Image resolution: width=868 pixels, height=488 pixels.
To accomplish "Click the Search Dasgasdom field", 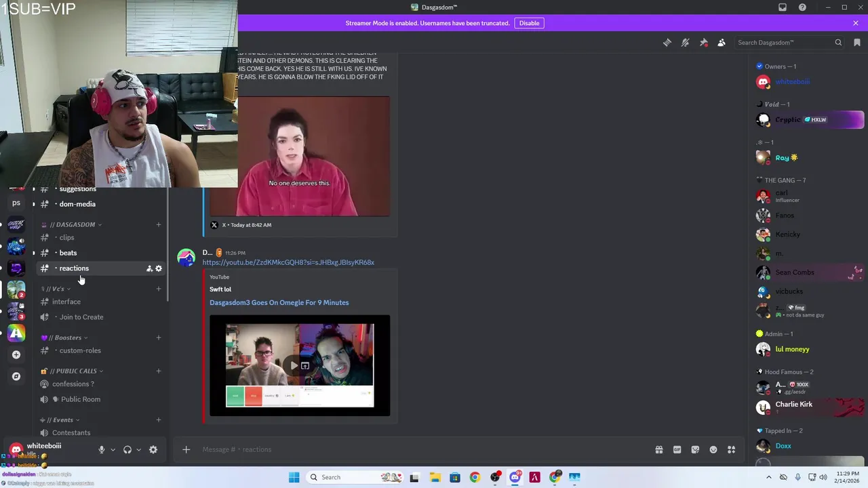I will point(789,43).
